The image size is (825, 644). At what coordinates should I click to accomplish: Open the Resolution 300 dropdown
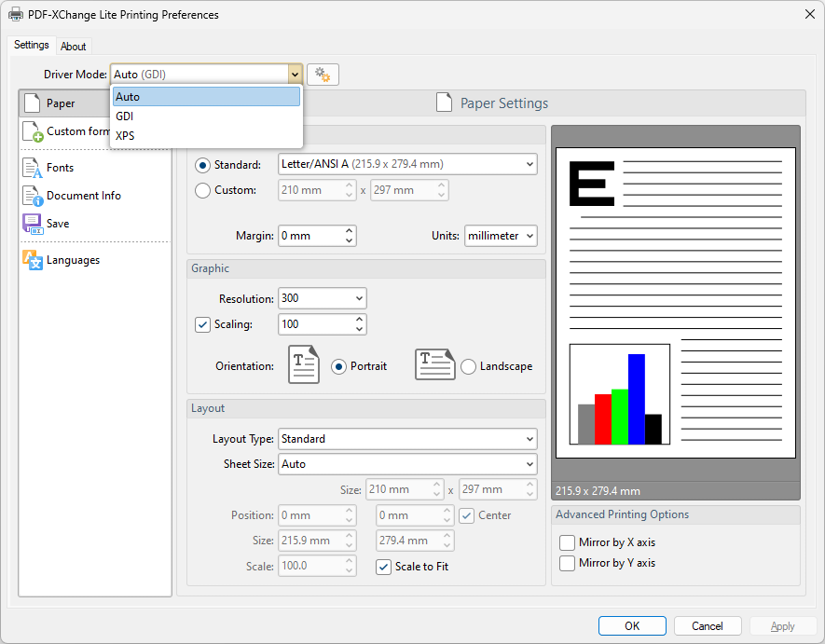click(x=322, y=298)
